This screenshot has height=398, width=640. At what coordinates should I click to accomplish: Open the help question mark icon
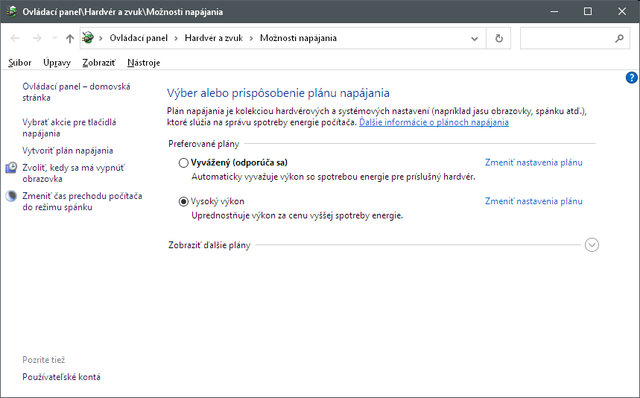pyautogui.click(x=631, y=78)
